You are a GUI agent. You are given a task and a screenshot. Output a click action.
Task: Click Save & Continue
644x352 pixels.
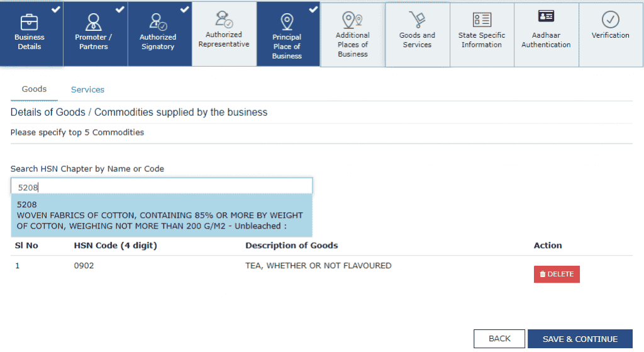click(579, 339)
